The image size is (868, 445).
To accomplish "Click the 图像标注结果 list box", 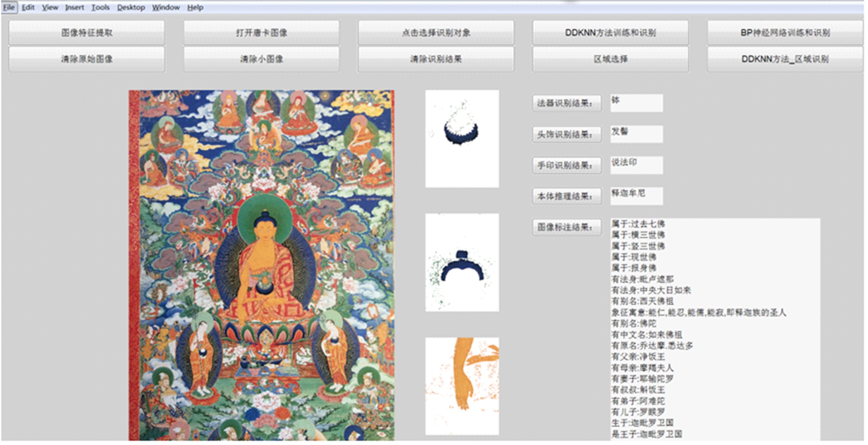I will [715, 329].
